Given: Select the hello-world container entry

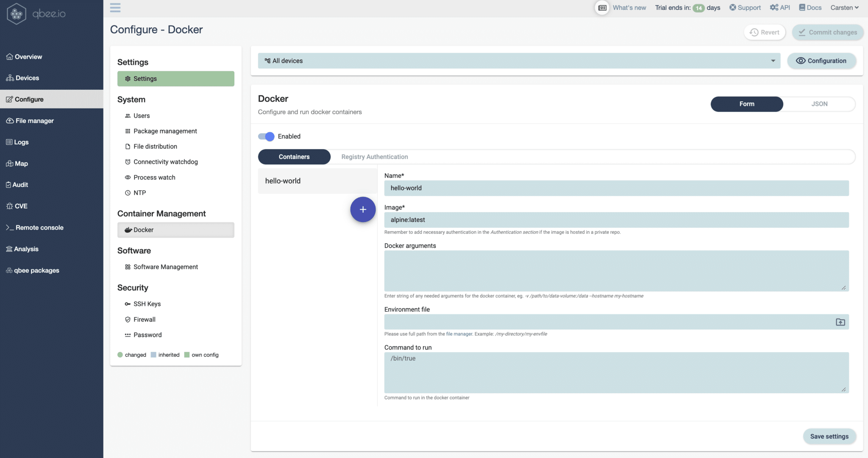Looking at the screenshot, I should [317, 181].
